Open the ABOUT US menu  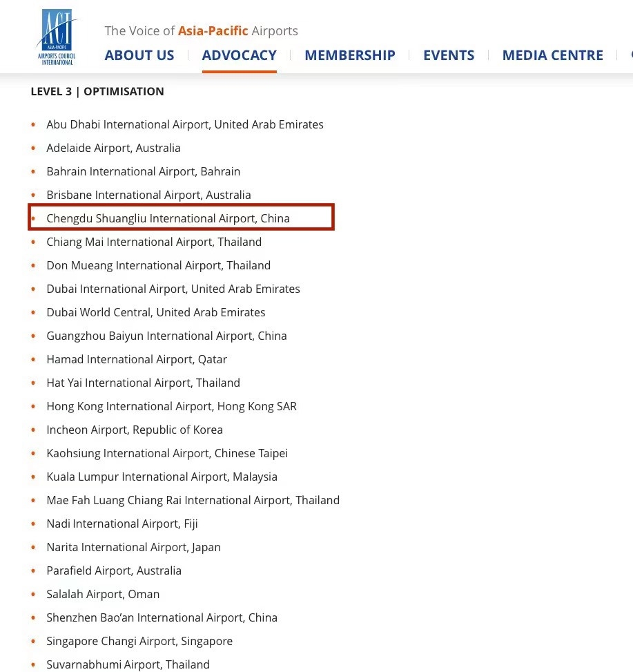click(x=139, y=55)
